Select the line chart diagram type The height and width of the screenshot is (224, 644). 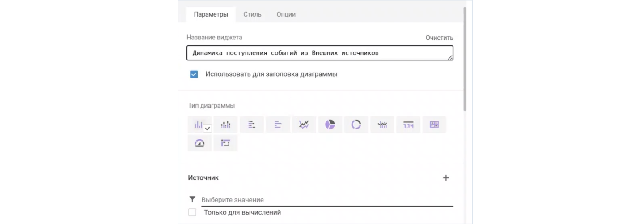pos(304,125)
